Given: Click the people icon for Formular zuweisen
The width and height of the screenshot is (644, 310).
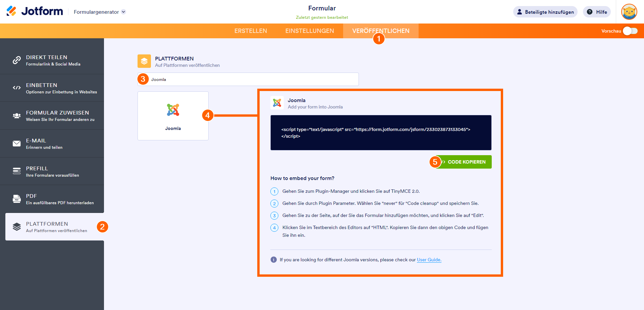Looking at the screenshot, I should [17, 116].
